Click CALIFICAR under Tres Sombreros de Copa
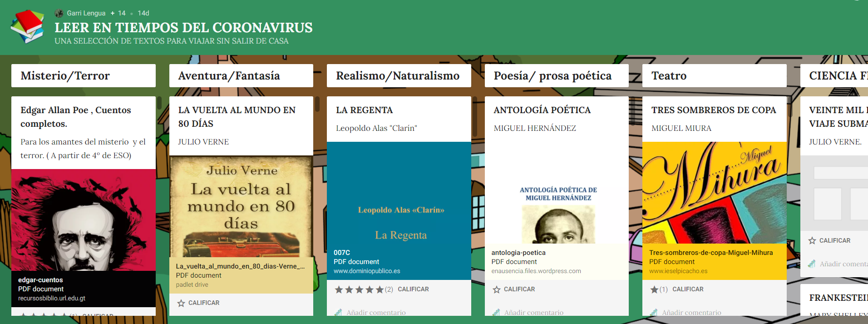The height and width of the screenshot is (324, 868). 688,289
